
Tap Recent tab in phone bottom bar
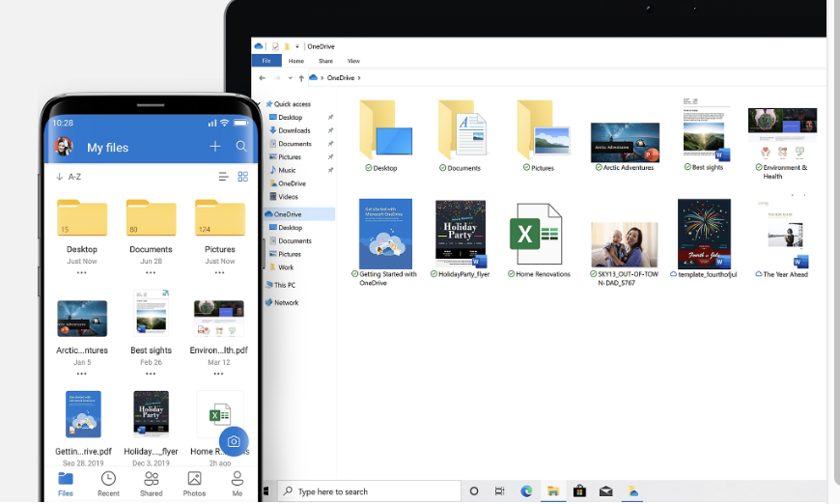(x=108, y=484)
